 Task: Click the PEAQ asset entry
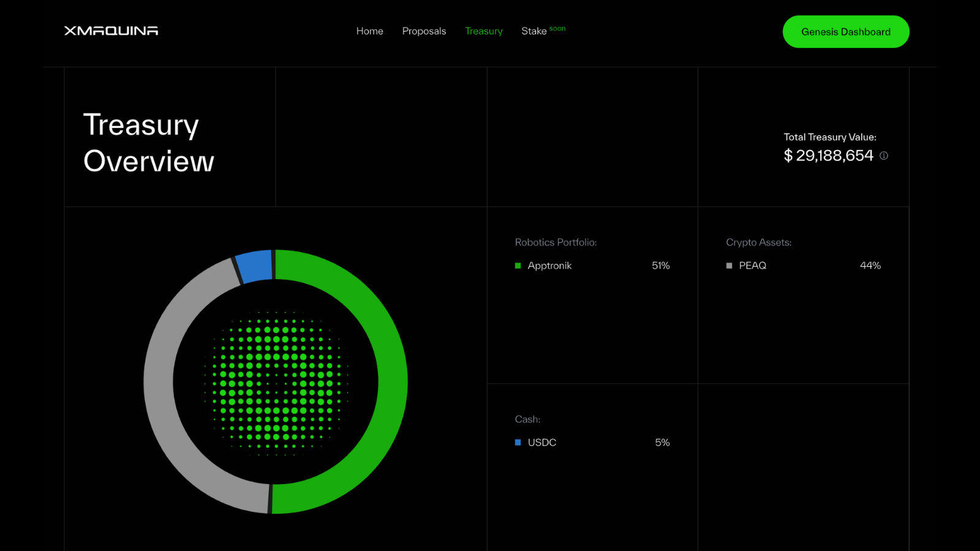click(x=752, y=265)
